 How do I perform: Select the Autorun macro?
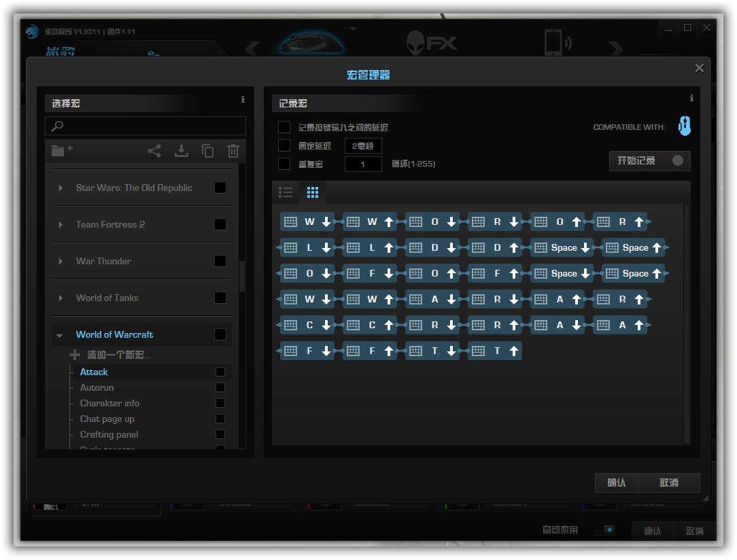97,387
